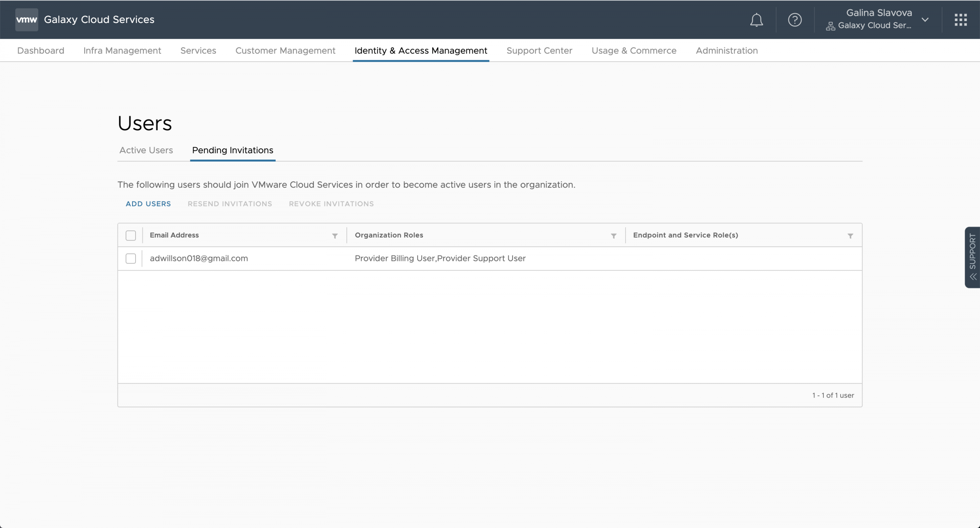Select the adwillson018@gmail.com email cell

pyautogui.click(x=199, y=259)
